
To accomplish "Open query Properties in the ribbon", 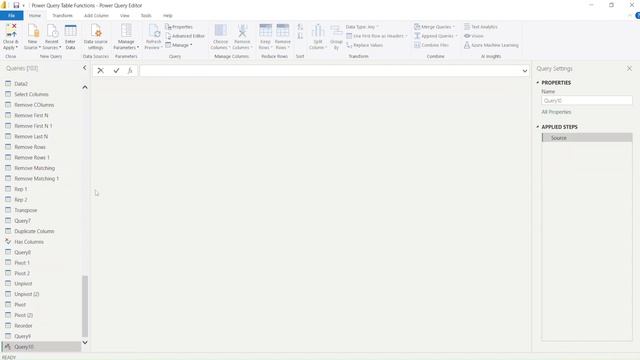I will [179, 27].
